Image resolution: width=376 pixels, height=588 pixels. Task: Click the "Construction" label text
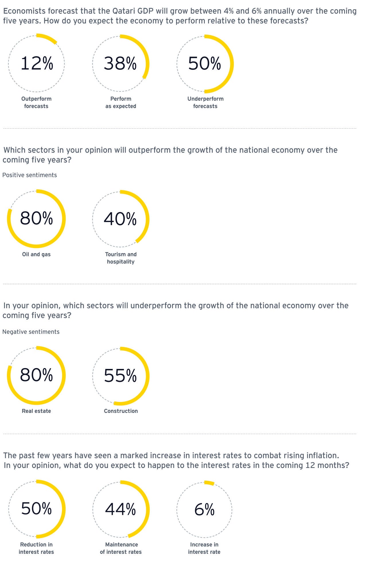point(121,411)
